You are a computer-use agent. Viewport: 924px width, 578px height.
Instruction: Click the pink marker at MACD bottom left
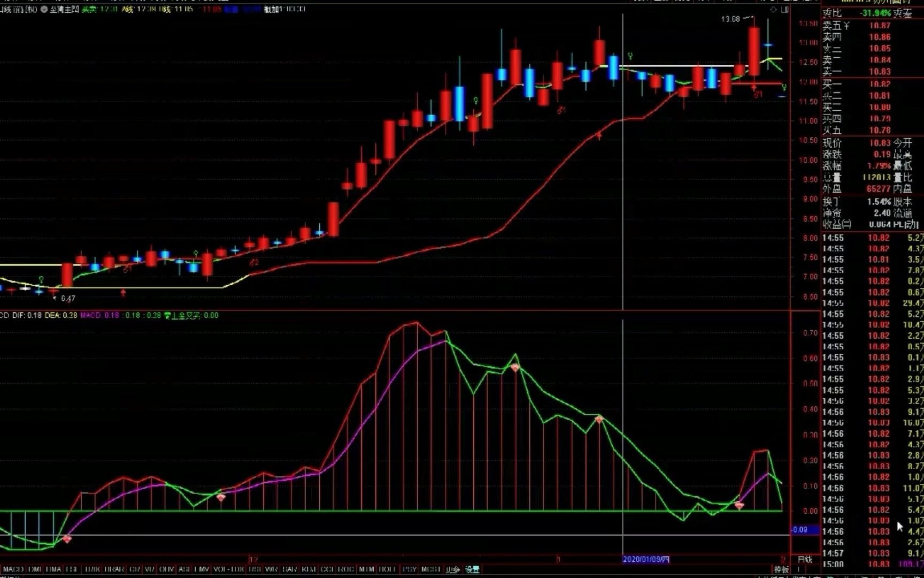tap(67, 539)
